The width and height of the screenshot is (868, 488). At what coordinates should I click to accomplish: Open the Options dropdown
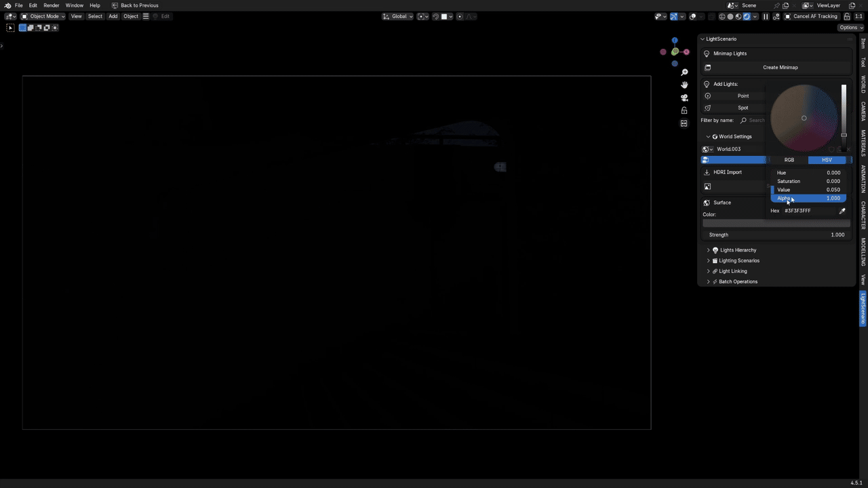tap(850, 28)
